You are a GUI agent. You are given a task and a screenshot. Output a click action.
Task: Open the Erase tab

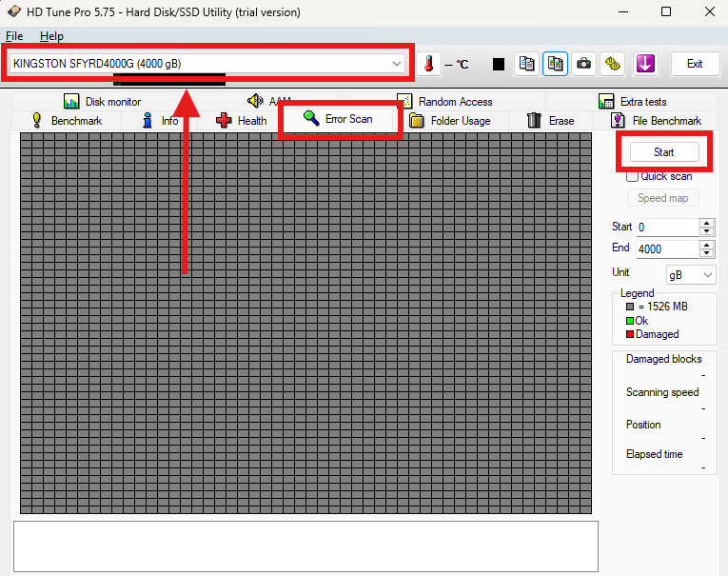point(550,121)
